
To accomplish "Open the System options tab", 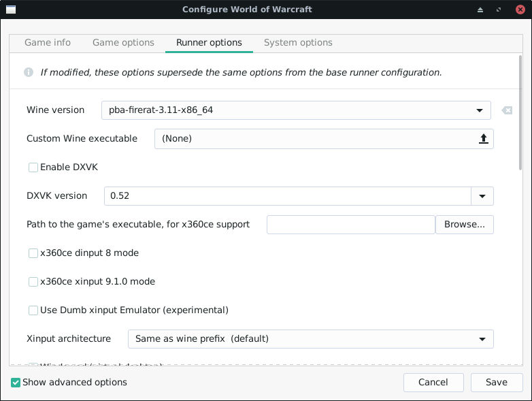I will tap(298, 43).
